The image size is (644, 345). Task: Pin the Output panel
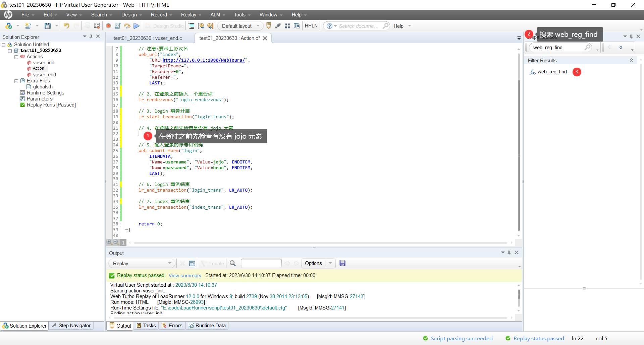(x=509, y=253)
